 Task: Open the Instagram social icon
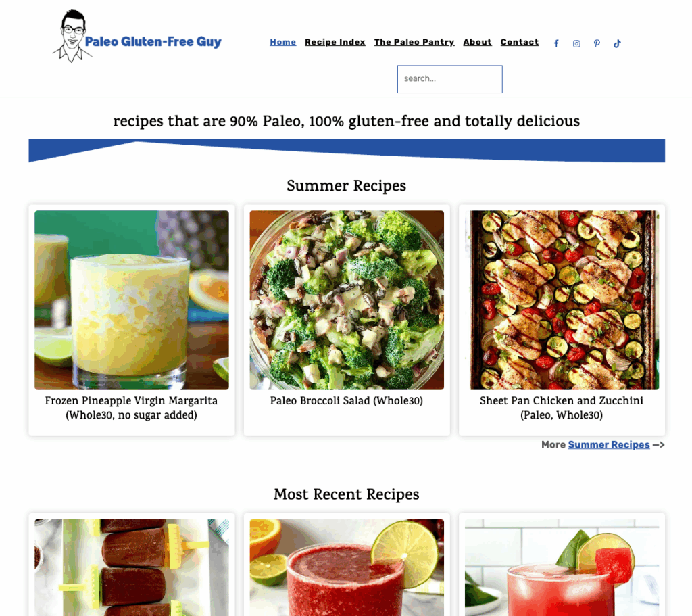576,43
